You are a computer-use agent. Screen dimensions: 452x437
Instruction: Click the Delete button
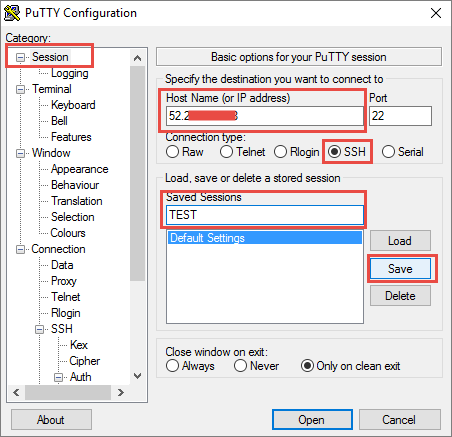(400, 296)
